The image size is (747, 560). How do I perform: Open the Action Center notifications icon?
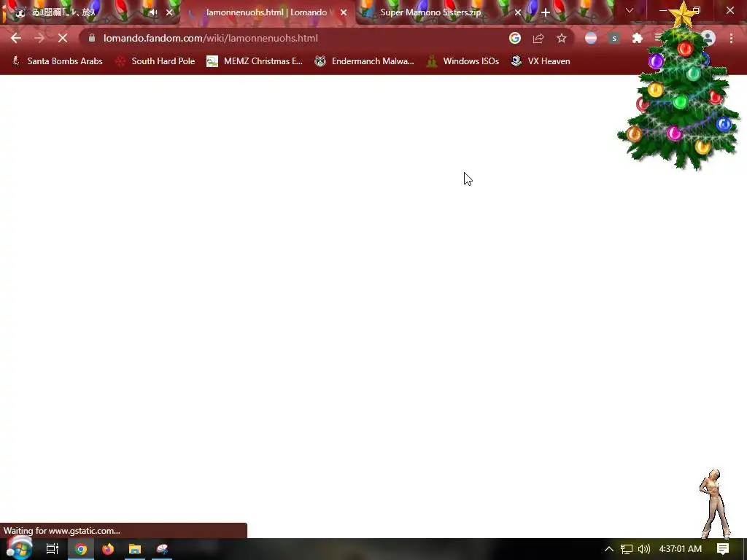[723, 549]
